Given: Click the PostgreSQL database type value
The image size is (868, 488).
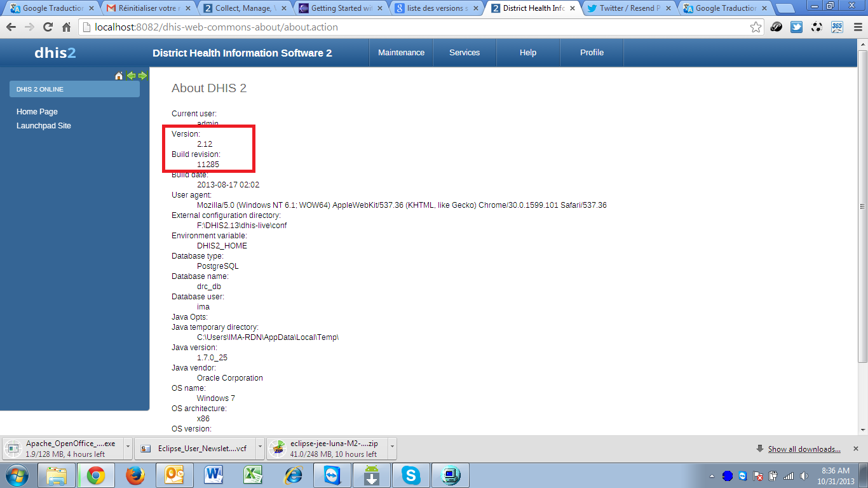Looking at the screenshot, I should tap(218, 266).
